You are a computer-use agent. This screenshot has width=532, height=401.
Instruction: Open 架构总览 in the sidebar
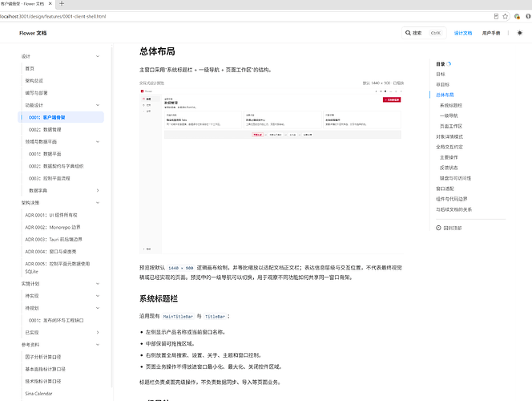(x=34, y=81)
